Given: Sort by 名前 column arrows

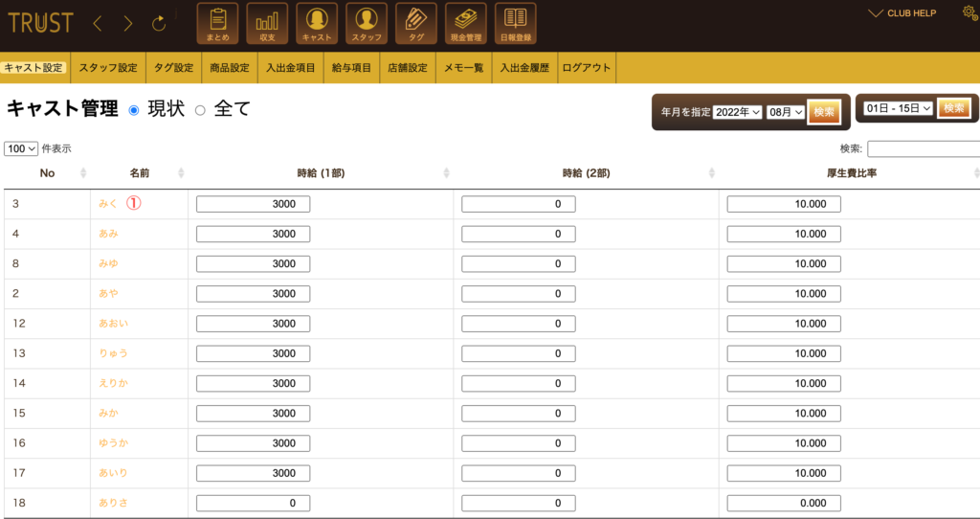Looking at the screenshot, I should (181, 173).
